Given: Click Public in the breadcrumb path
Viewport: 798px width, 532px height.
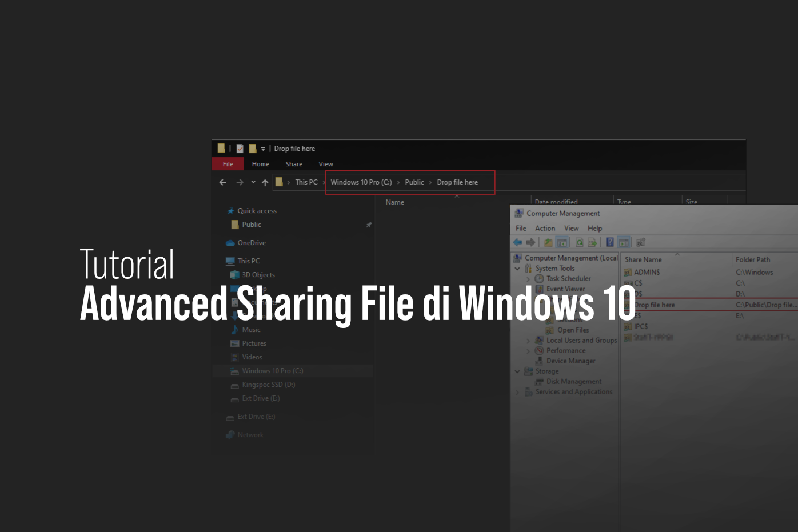Looking at the screenshot, I should coord(414,182).
